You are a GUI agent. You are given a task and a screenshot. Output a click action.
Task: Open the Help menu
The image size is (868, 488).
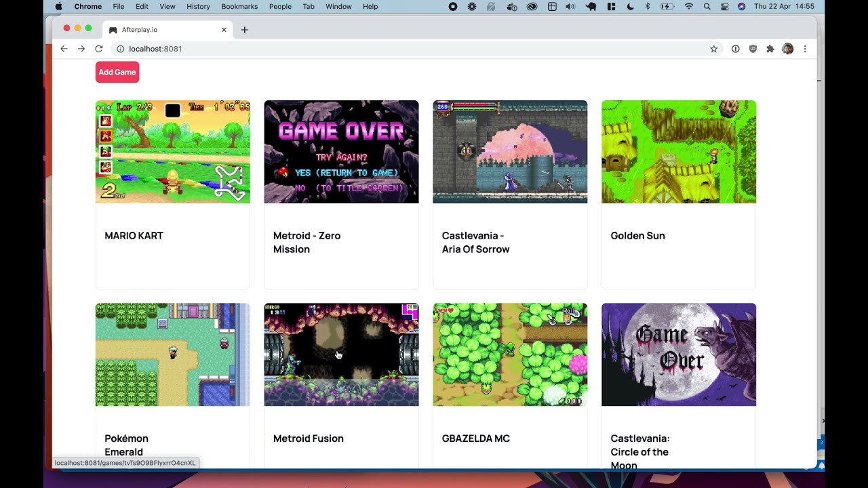(370, 6)
